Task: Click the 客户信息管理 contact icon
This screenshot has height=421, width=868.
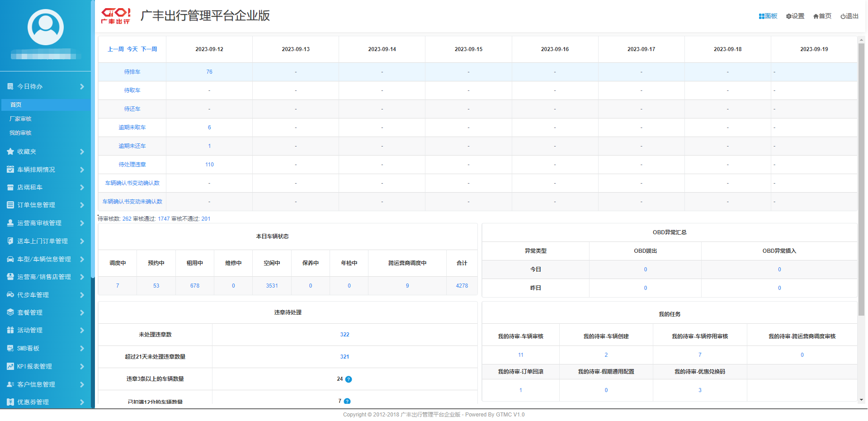Action: (10, 384)
